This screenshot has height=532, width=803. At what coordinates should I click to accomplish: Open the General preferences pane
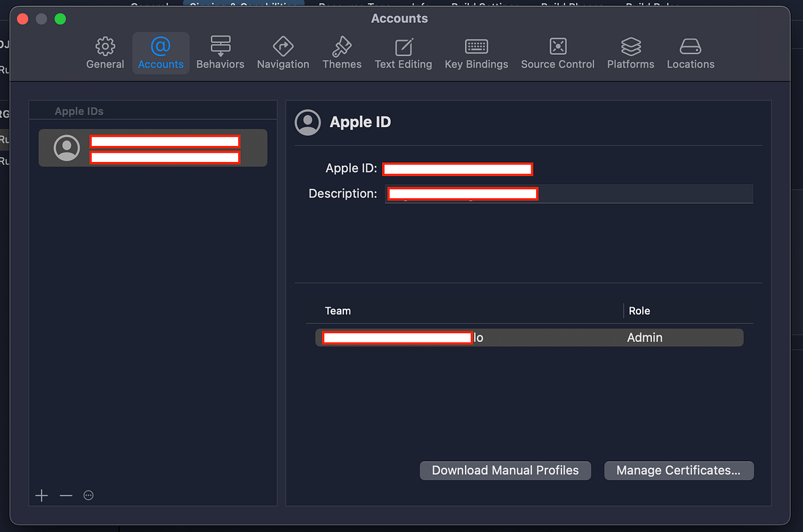[x=105, y=52]
